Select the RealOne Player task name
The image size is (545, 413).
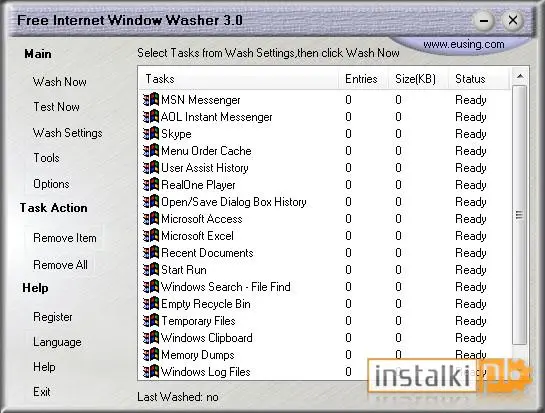click(x=198, y=185)
